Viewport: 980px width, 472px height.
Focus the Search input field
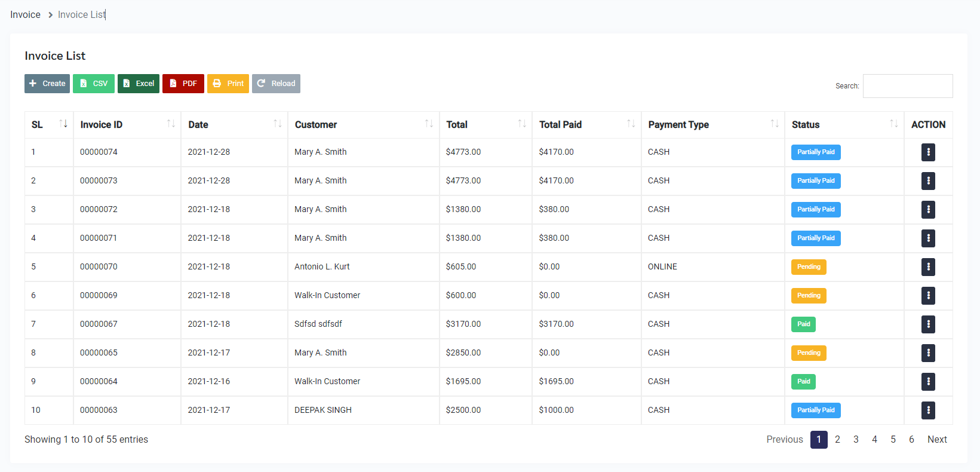(x=907, y=86)
